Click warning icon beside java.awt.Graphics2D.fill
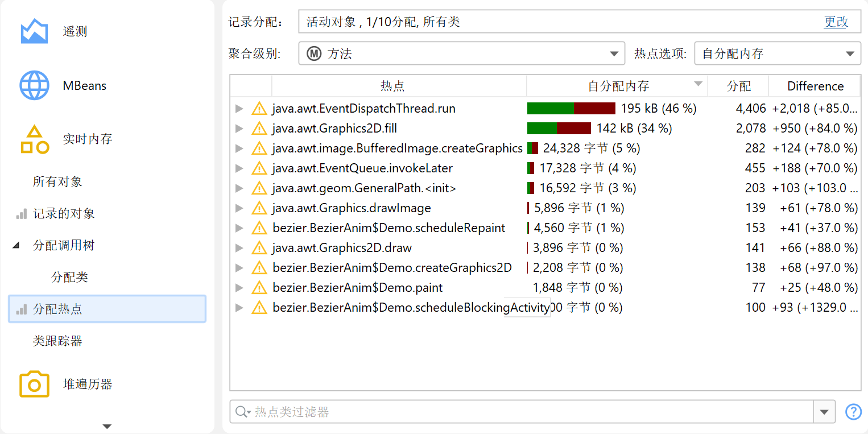This screenshot has height=434, width=868. pos(259,129)
